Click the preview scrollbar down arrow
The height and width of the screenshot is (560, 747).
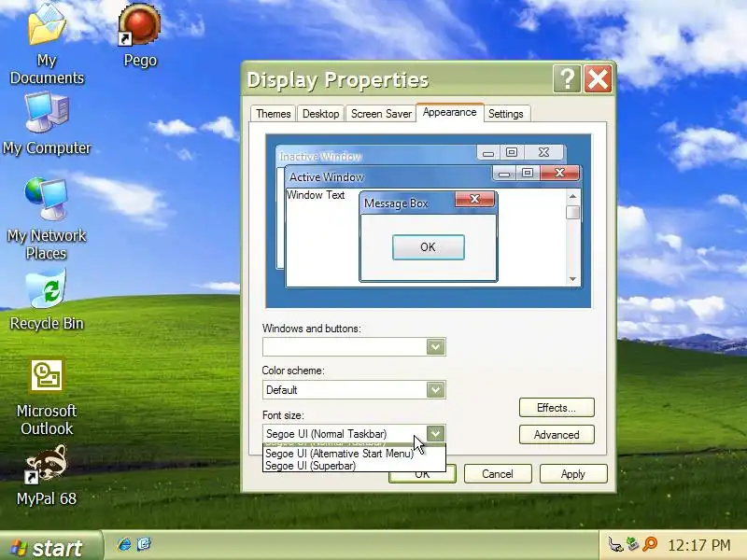coord(572,279)
